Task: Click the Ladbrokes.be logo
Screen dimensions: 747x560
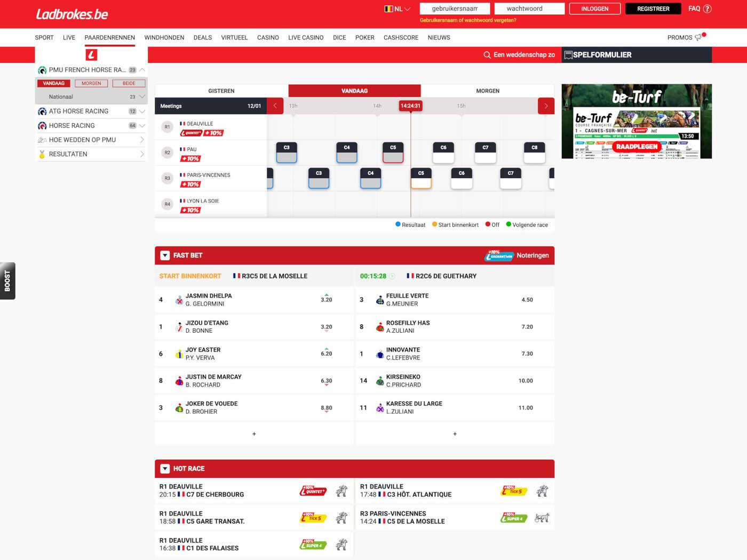Action: tap(72, 14)
